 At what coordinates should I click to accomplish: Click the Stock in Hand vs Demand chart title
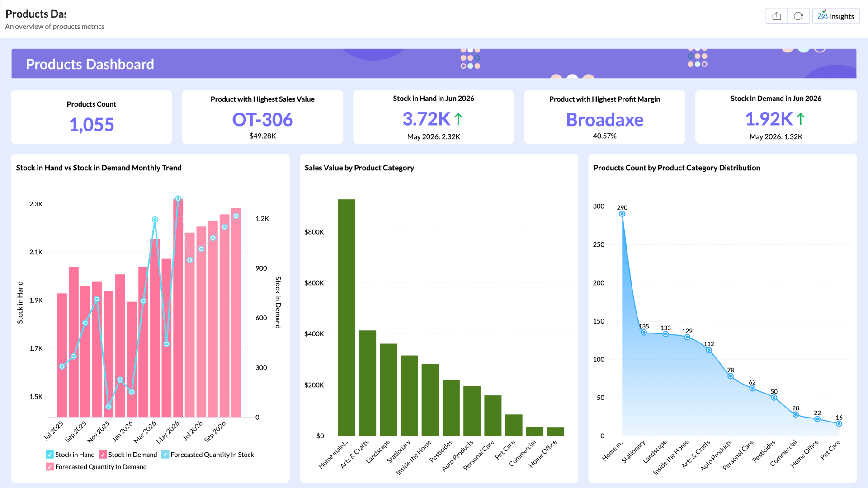(x=99, y=168)
